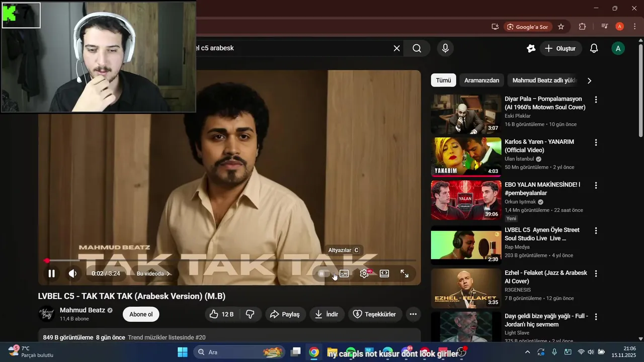Viewport: 644px width, 362px height.
Task: Click the sparkle icon next to Oluştur
Action: (x=531, y=48)
